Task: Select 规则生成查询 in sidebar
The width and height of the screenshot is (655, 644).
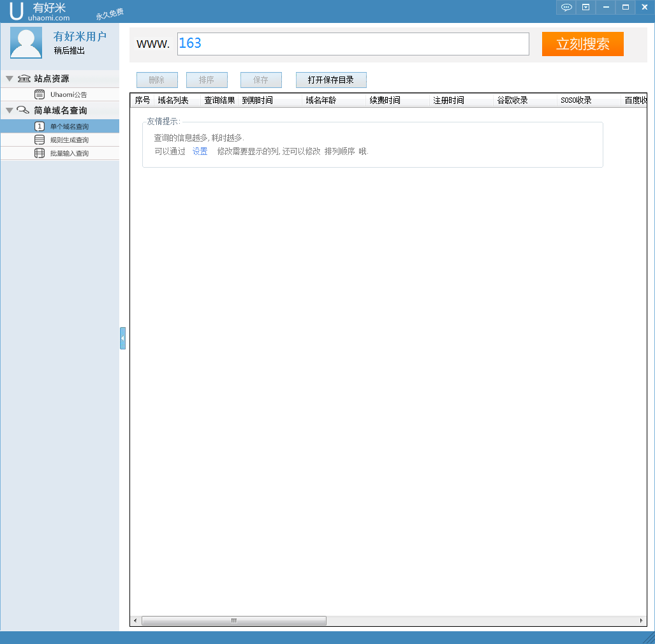Action: (60, 140)
